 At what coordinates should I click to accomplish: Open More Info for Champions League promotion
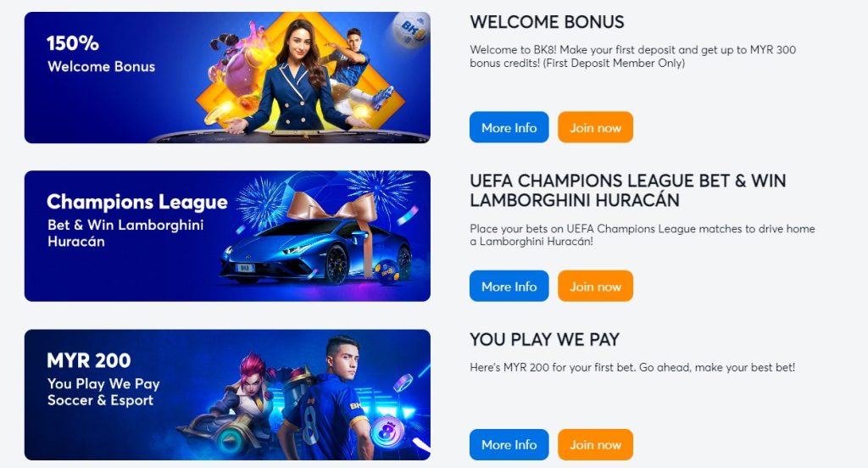point(509,286)
